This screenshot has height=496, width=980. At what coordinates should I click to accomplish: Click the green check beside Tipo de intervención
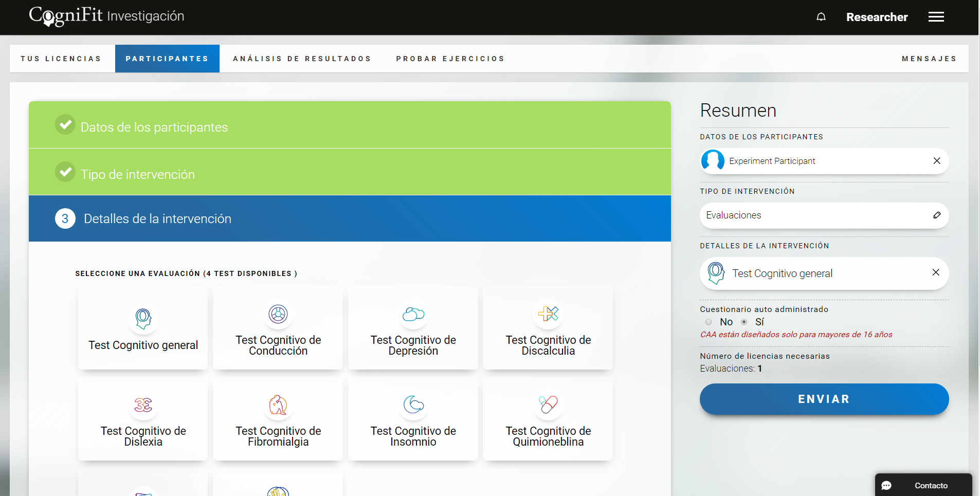click(x=65, y=172)
